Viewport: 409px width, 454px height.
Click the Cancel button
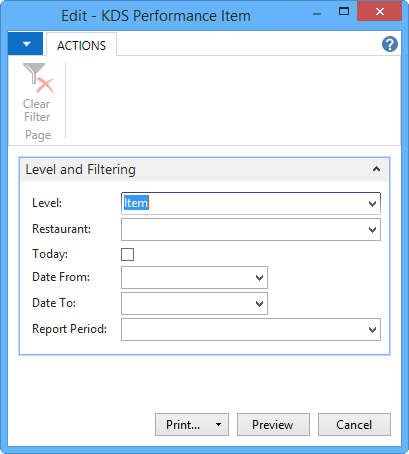click(x=354, y=425)
